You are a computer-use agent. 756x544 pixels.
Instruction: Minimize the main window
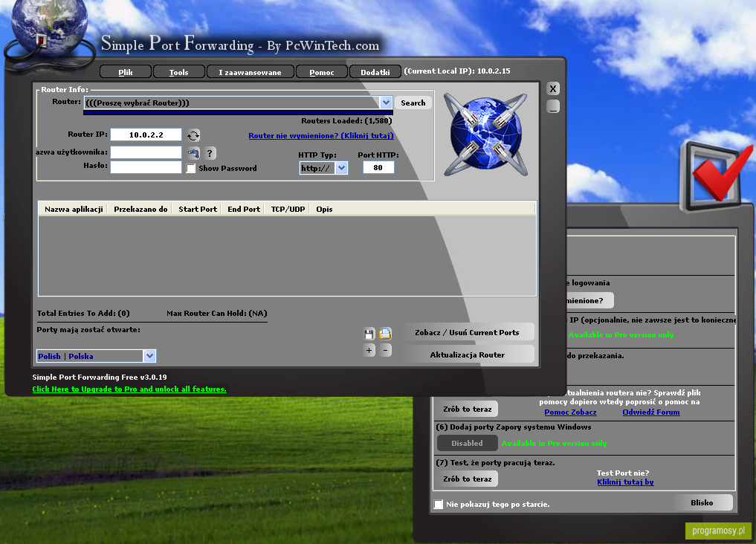pyautogui.click(x=553, y=106)
